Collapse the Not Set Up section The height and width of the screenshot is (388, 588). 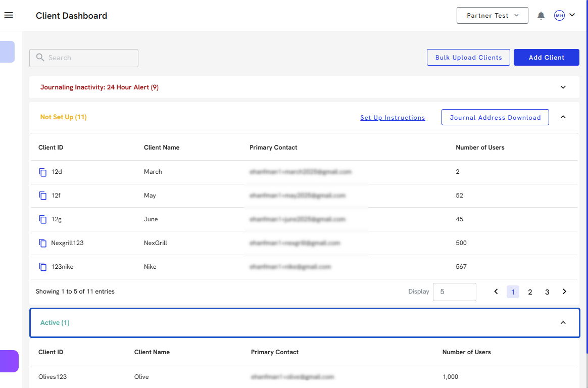(563, 117)
